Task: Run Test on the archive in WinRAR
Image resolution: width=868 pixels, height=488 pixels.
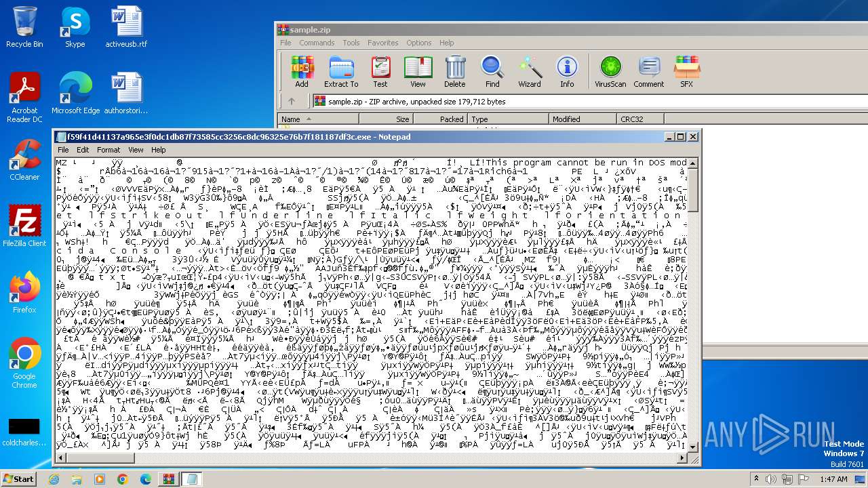Action: point(380,72)
